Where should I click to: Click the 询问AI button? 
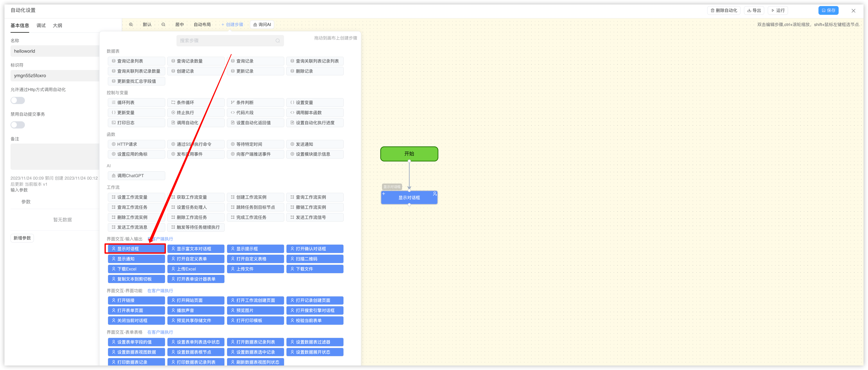[x=262, y=25]
